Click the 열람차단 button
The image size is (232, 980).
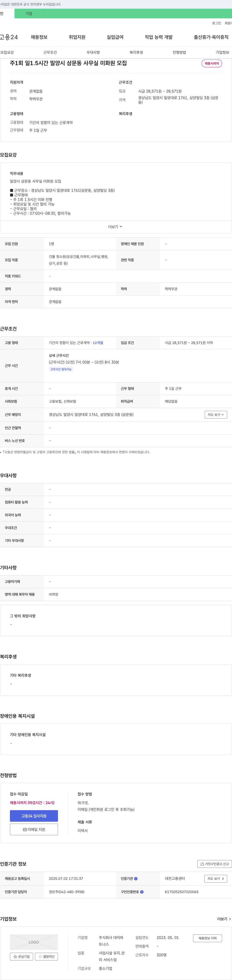[46, 956]
